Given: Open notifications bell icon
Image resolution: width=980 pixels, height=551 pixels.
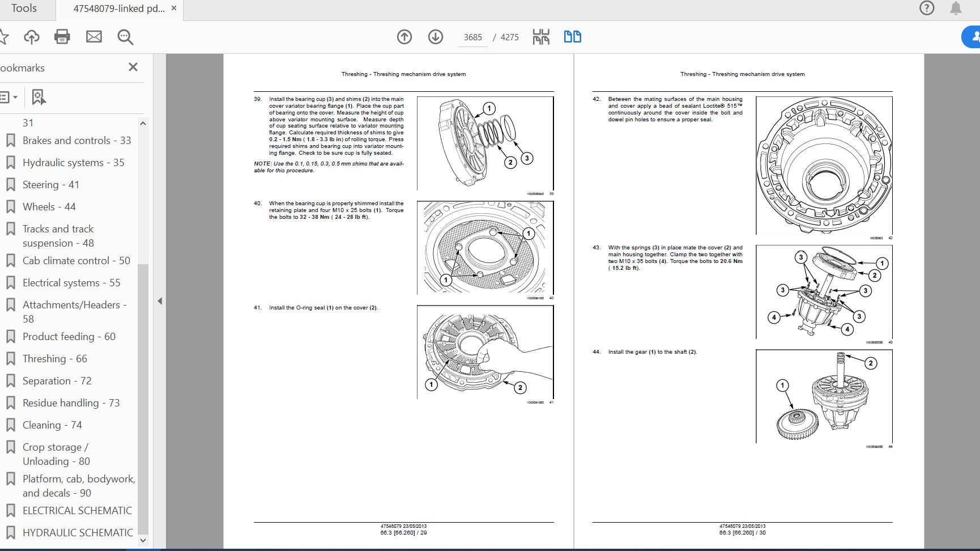Looking at the screenshot, I should [x=956, y=9].
